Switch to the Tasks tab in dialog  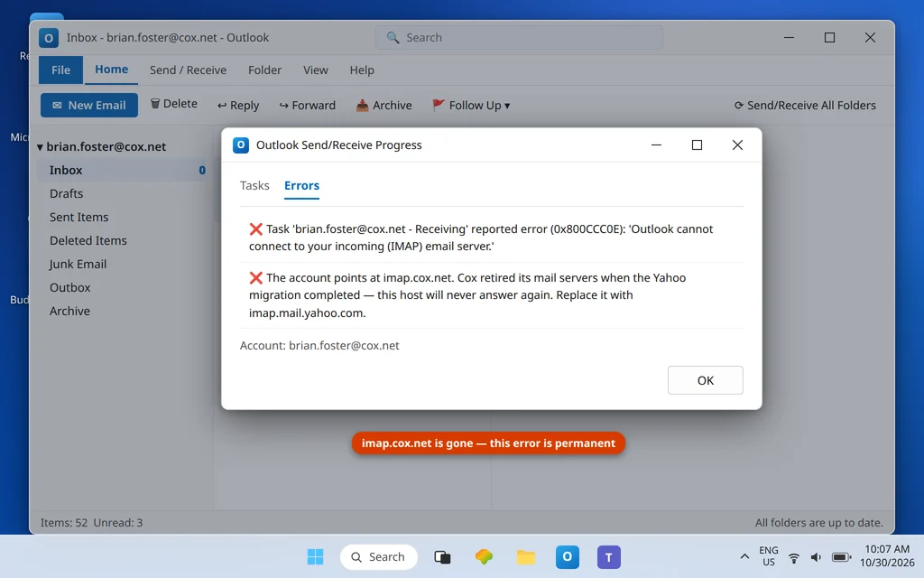point(254,185)
